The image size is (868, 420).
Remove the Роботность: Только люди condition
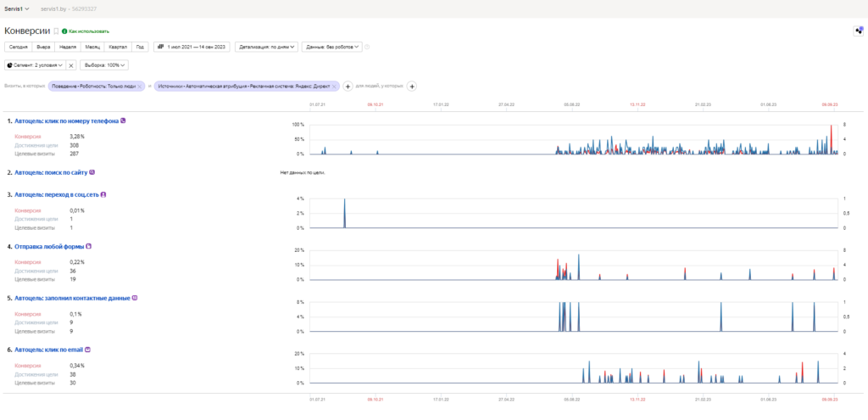pyautogui.click(x=140, y=87)
